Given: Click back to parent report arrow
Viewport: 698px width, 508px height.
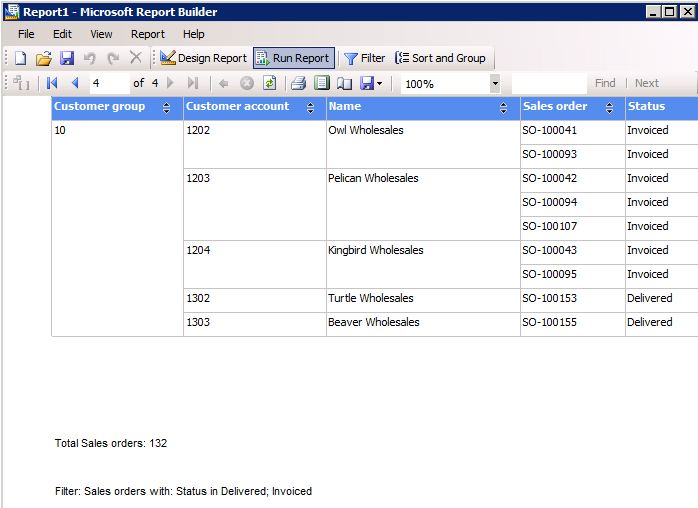Looking at the screenshot, I should pos(223,84).
